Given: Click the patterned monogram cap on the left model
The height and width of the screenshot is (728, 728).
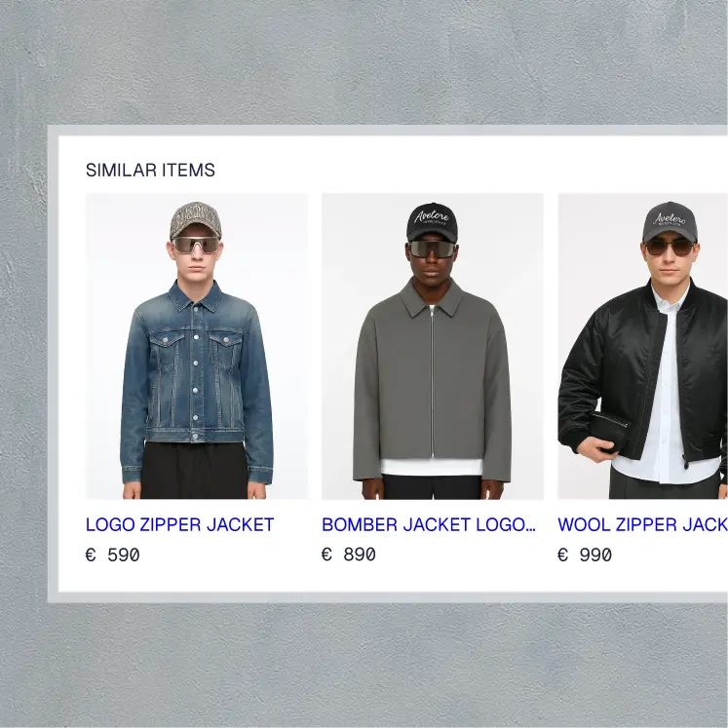Looking at the screenshot, I should click(x=196, y=220).
